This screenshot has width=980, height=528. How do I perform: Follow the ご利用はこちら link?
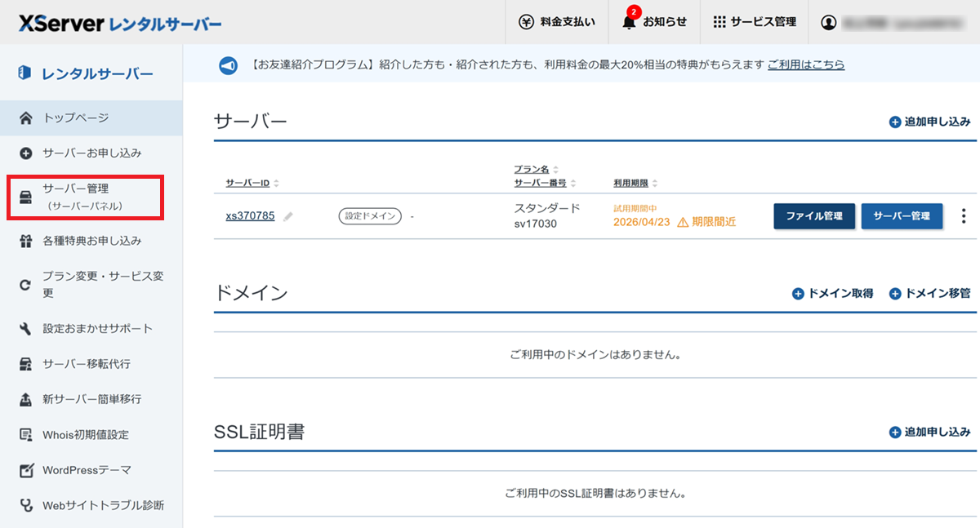pos(806,64)
